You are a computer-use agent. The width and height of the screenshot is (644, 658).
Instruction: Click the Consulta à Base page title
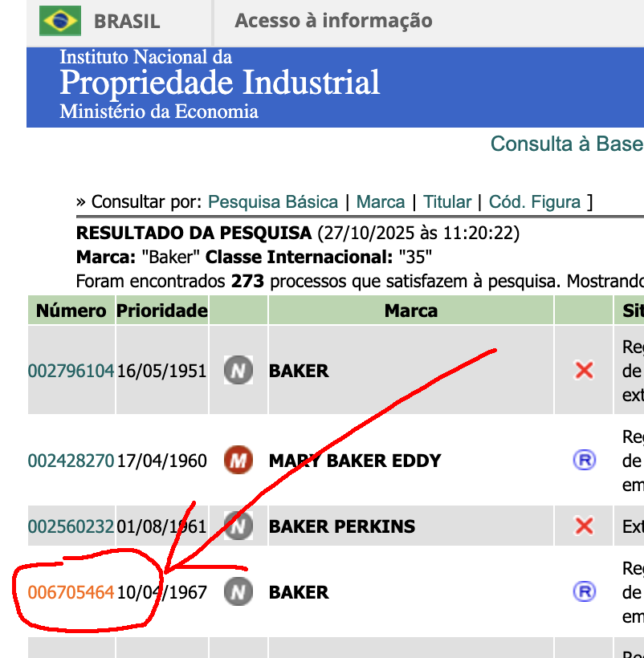tap(567, 144)
